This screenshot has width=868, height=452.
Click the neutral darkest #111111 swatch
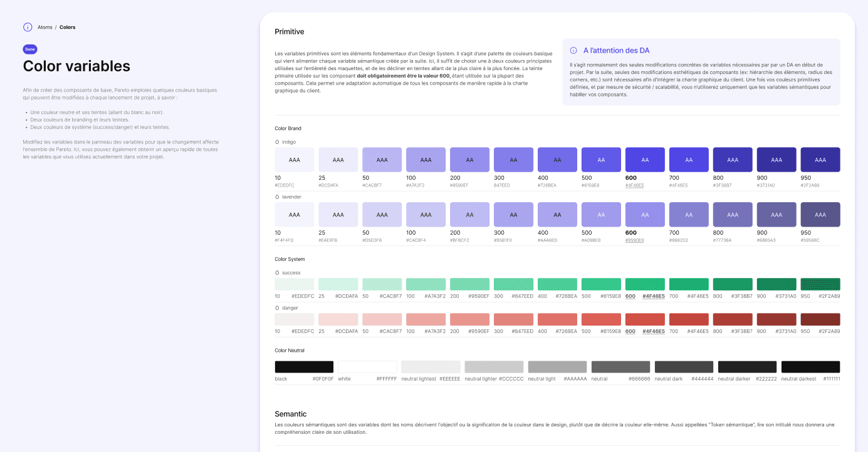[810, 366]
